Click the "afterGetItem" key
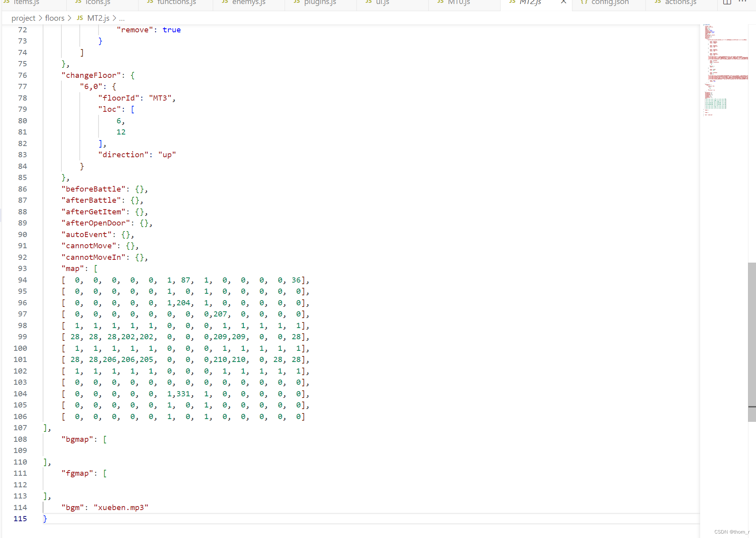 pyautogui.click(x=93, y=212)
